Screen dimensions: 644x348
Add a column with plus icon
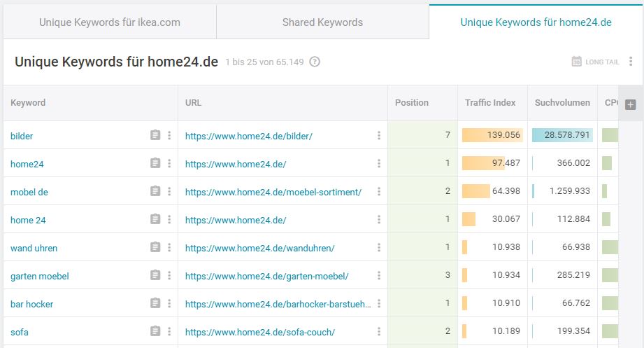click(x=631, y=104)
